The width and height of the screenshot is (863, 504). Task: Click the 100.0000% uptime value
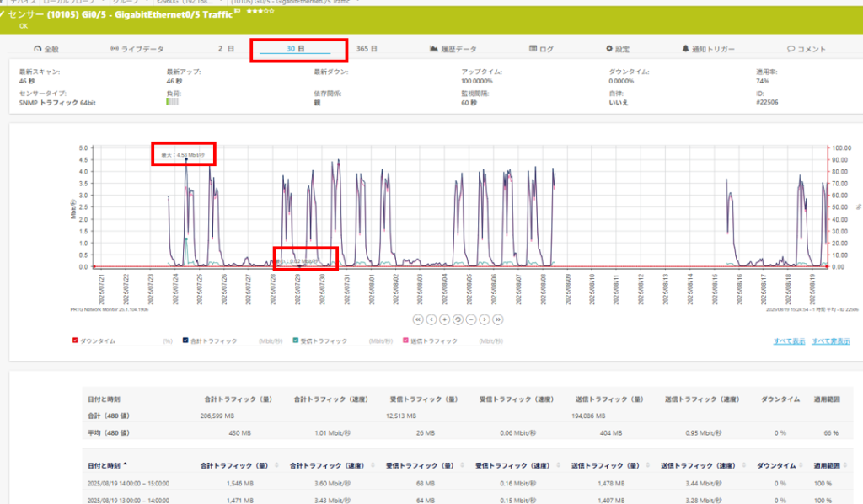pos(477,82)
